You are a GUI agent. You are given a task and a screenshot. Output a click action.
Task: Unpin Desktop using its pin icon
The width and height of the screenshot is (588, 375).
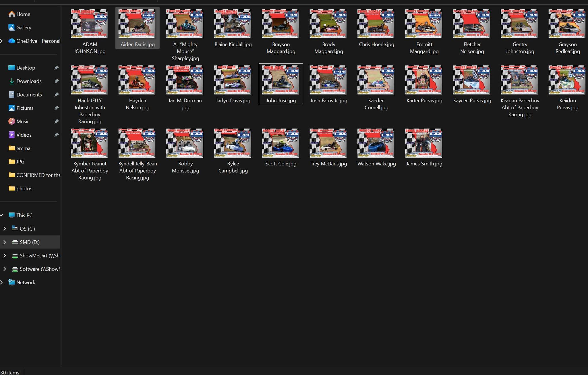point(57,68)
